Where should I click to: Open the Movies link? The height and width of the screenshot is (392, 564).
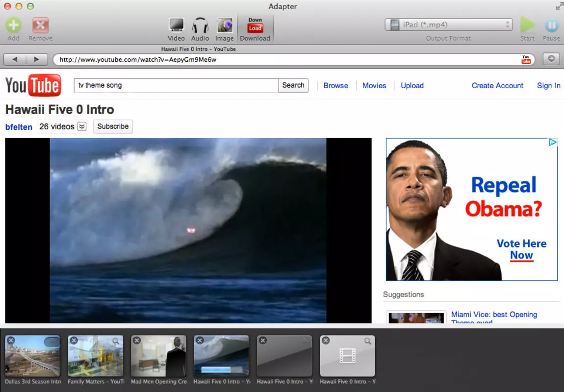tap(374, 86)
